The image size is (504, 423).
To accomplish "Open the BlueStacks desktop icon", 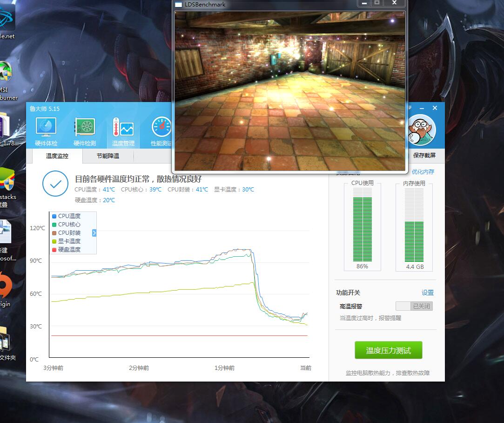I will (8, 188).
